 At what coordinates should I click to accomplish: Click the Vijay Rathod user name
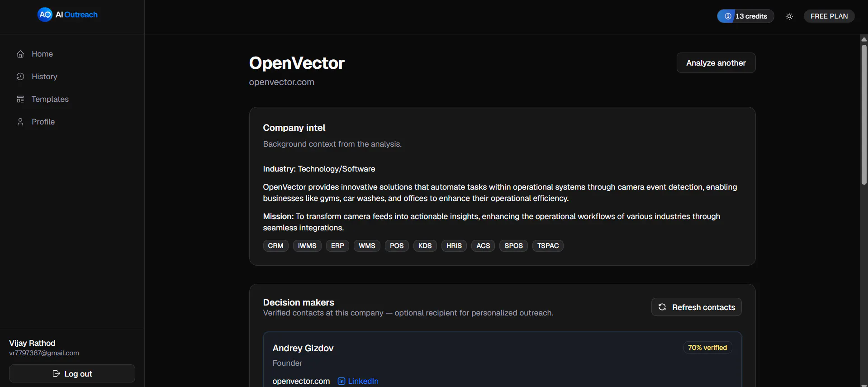32,343
